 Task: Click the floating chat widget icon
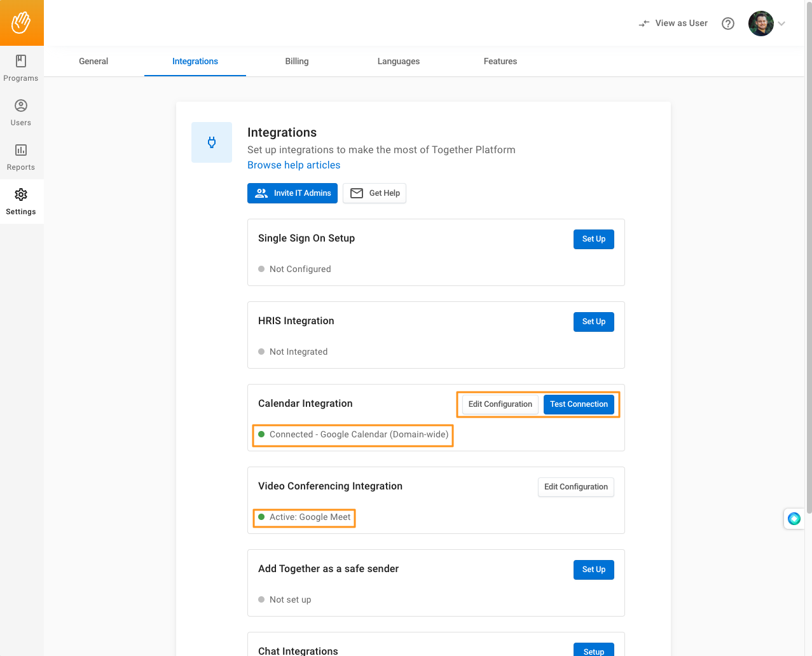(794, 519)
